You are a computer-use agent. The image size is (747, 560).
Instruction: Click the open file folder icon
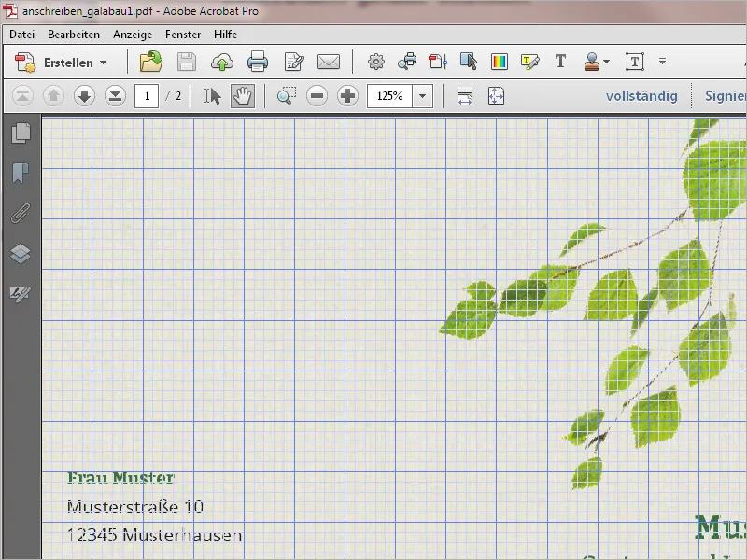[x=151, y=62]
